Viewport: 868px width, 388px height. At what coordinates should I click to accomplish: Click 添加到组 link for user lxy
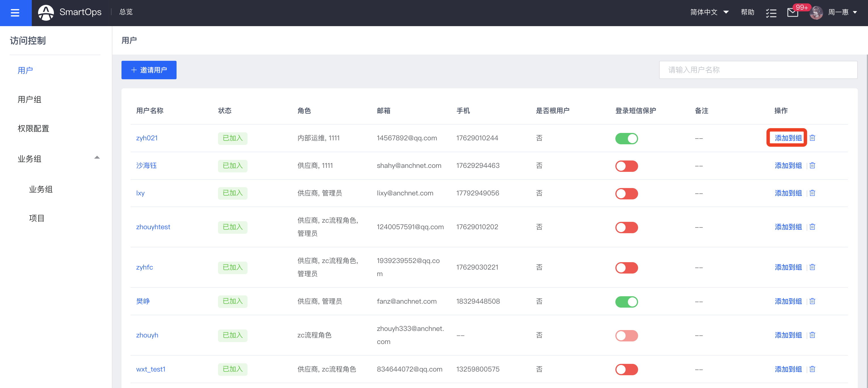coord(788,193)
